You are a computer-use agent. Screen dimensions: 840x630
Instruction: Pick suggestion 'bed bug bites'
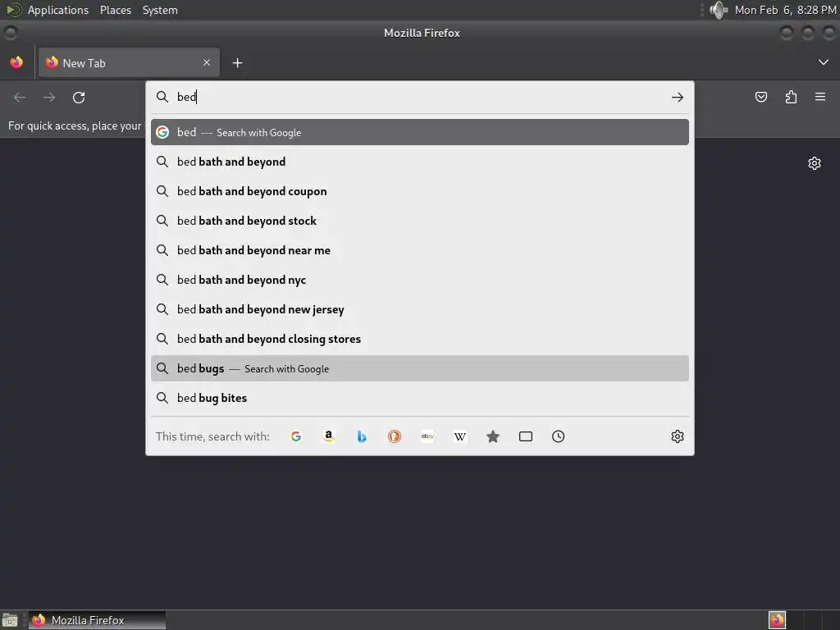coord(420,398)
